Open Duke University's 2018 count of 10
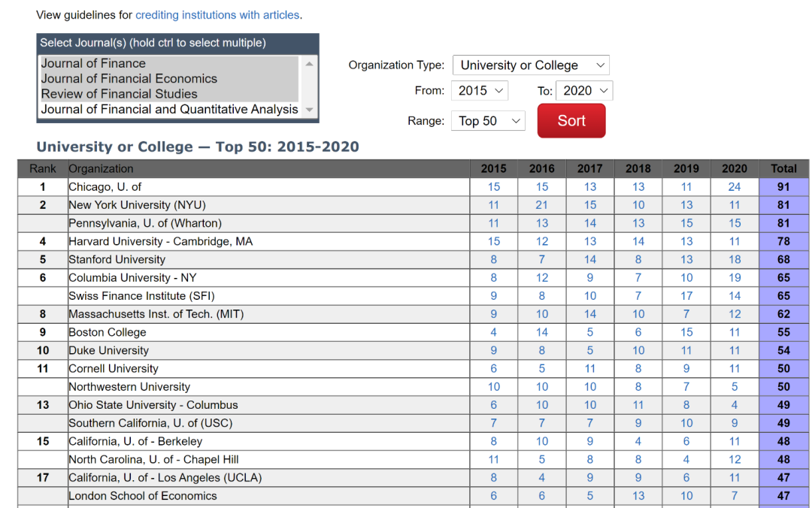 (638, 351)
